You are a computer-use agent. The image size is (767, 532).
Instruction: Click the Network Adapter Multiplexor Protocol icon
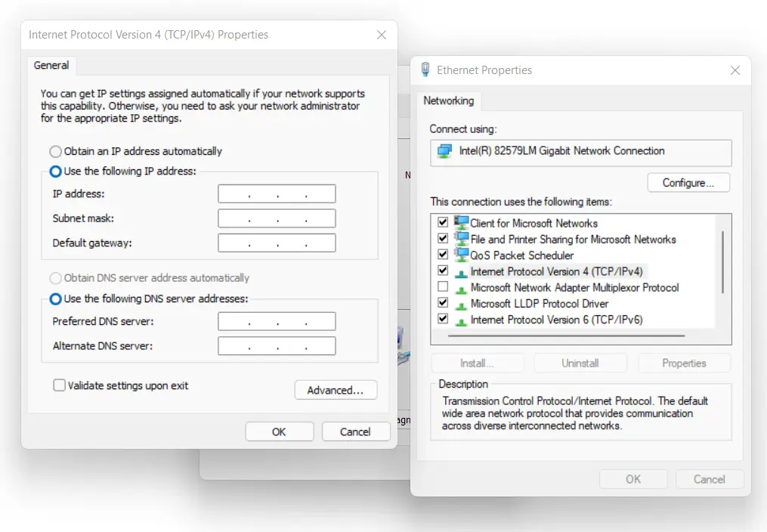461,289
